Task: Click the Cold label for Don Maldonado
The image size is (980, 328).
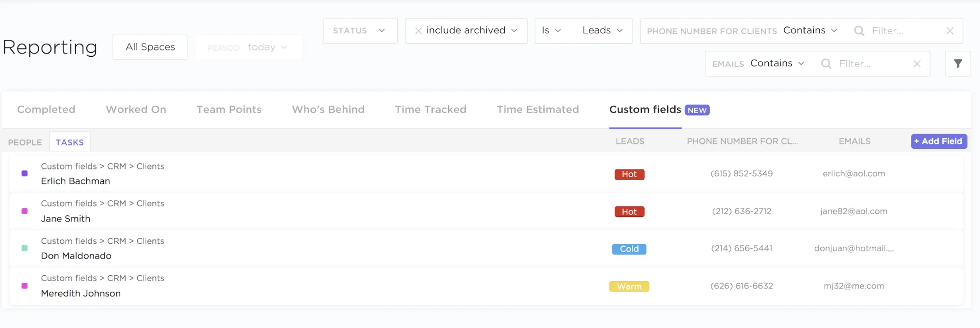Action: 629,249
